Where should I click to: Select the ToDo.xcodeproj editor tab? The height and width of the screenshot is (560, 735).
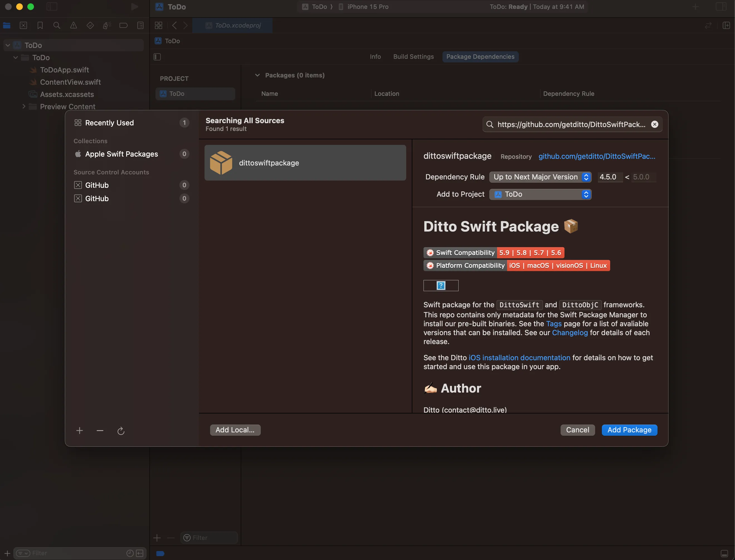point(232,25)
